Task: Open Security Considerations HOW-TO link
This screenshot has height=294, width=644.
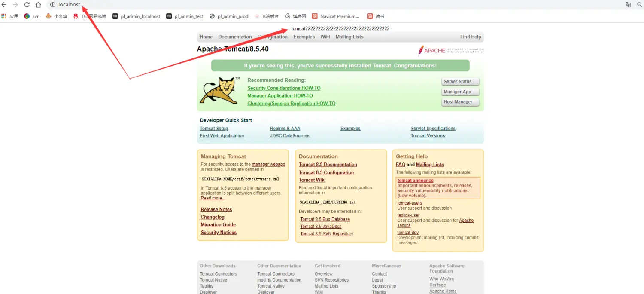Action: pyautogui.click(x=284, y=88)
